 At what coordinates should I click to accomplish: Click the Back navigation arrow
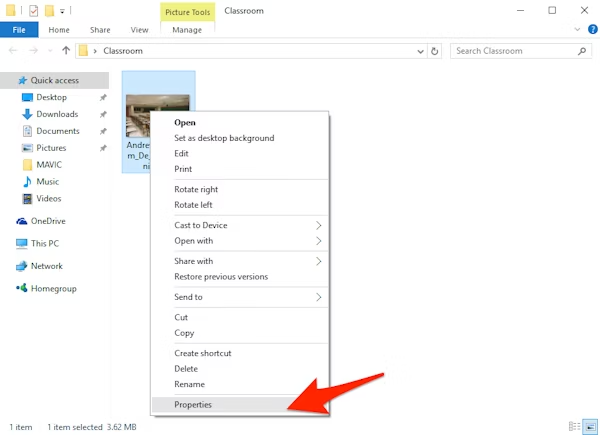click(14, 50)
